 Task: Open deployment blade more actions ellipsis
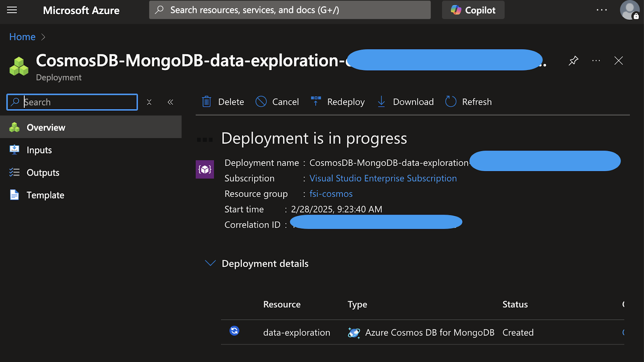click(596, 61)
